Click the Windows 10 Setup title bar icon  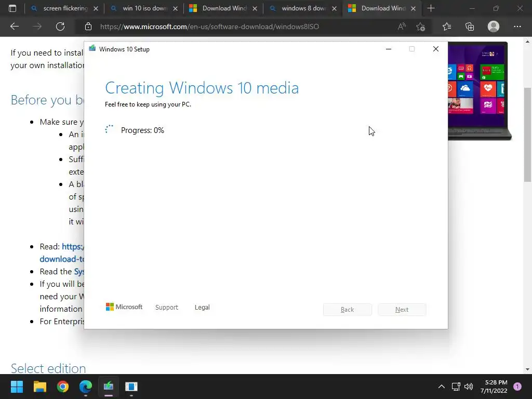point(92,48)
